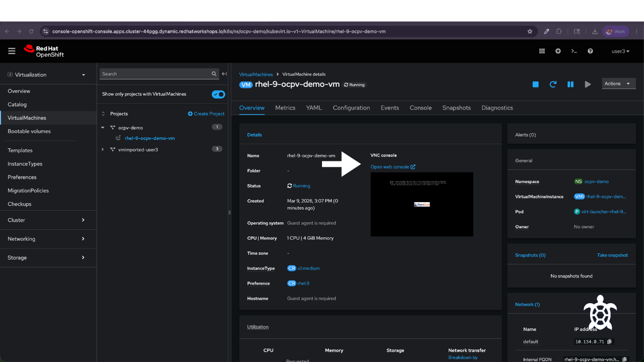644x362 pixels.
Task: Switch to the YAML tab
Action: (314, 108)
